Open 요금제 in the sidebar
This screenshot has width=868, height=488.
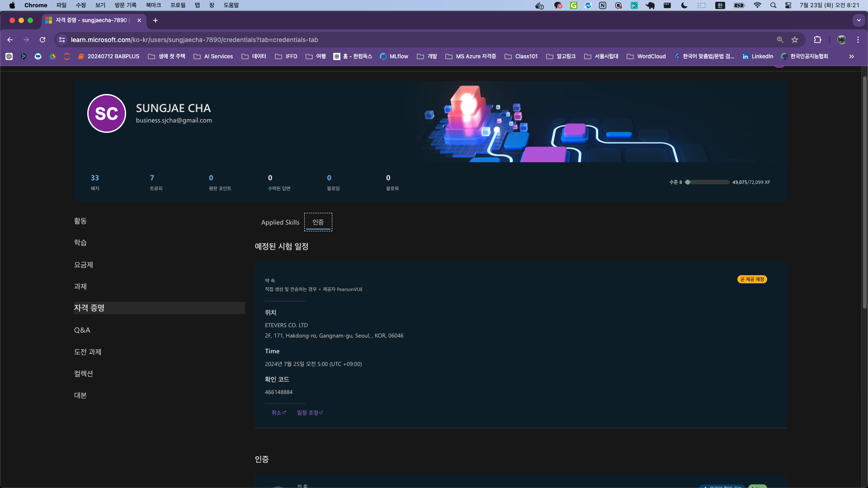pyautogui.click(x=84, y=265)
